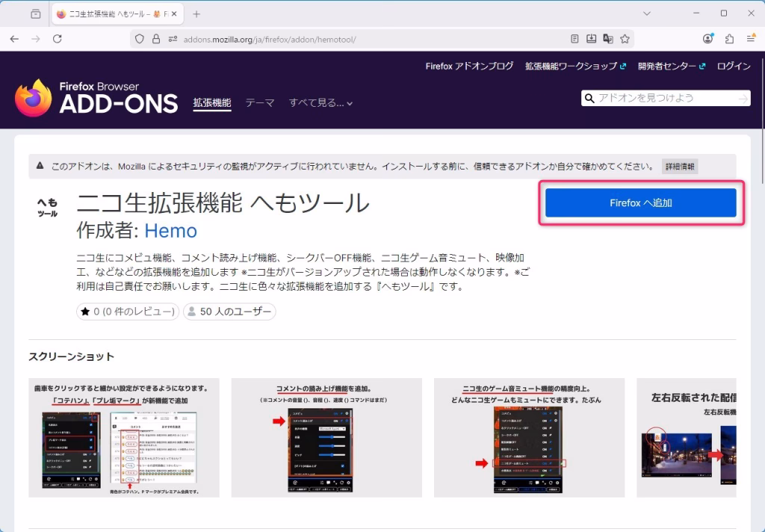Select the 拡張機能 navigation tab
Image resolution: width=765 pixels, height=532 pixels.
point(212,103)
